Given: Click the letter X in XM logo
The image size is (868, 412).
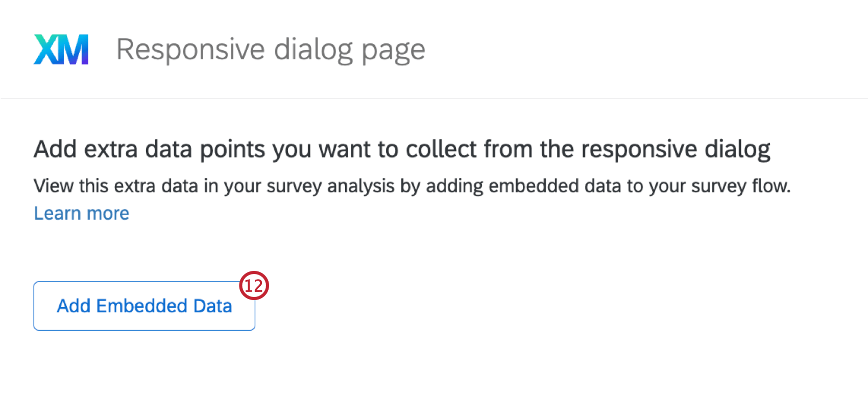Looking at the screenshot, I should tap(45, 50).
